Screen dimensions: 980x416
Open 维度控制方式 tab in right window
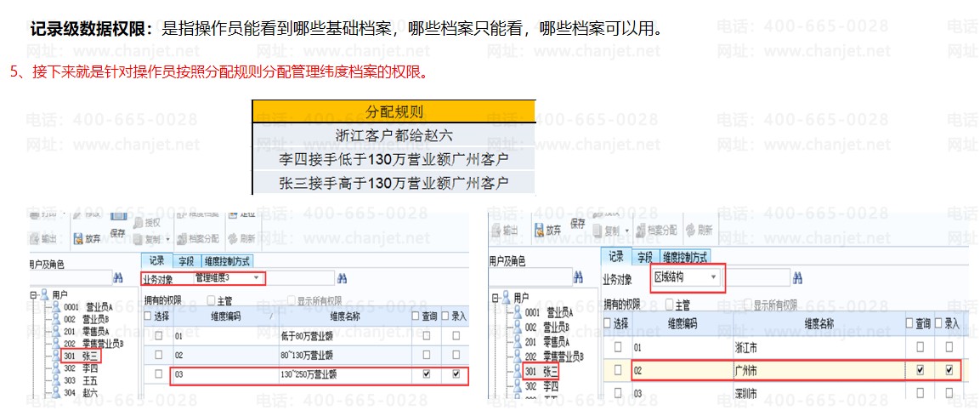click(685, 257)
